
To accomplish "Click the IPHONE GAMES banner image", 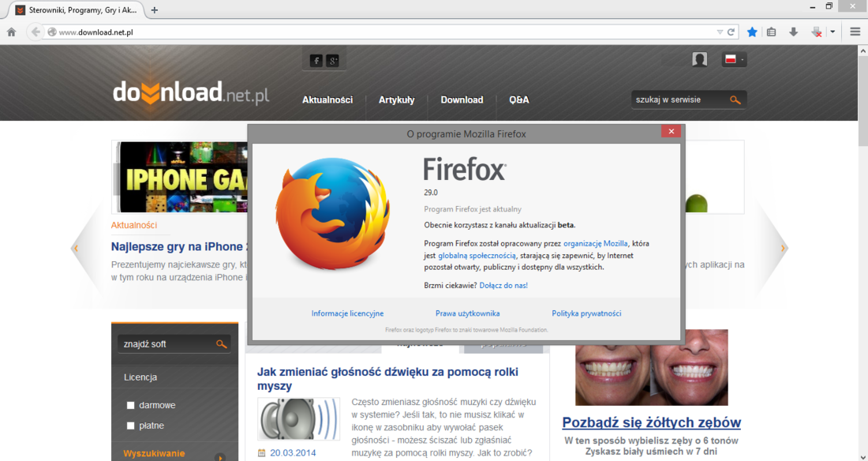I will click(181, 178).
